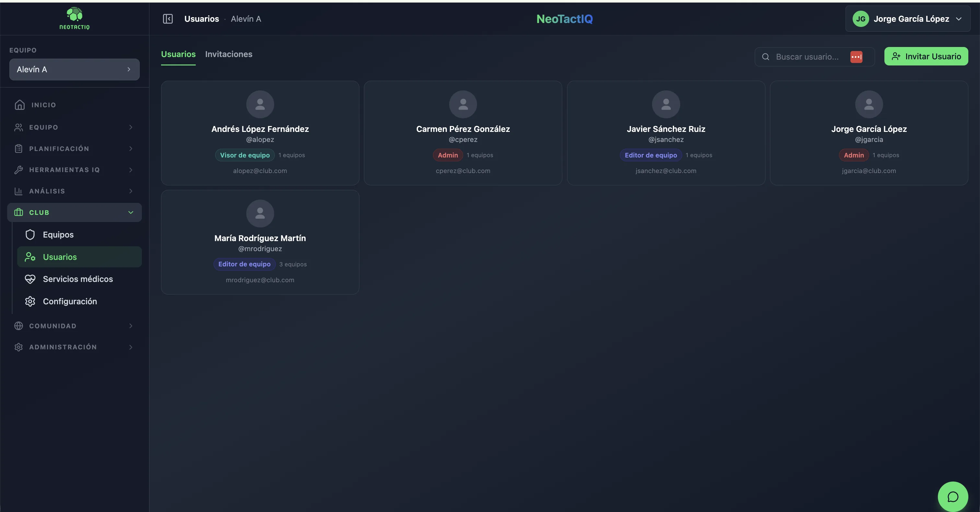Click the Visor de equipo role badge

tap(245, 155)
